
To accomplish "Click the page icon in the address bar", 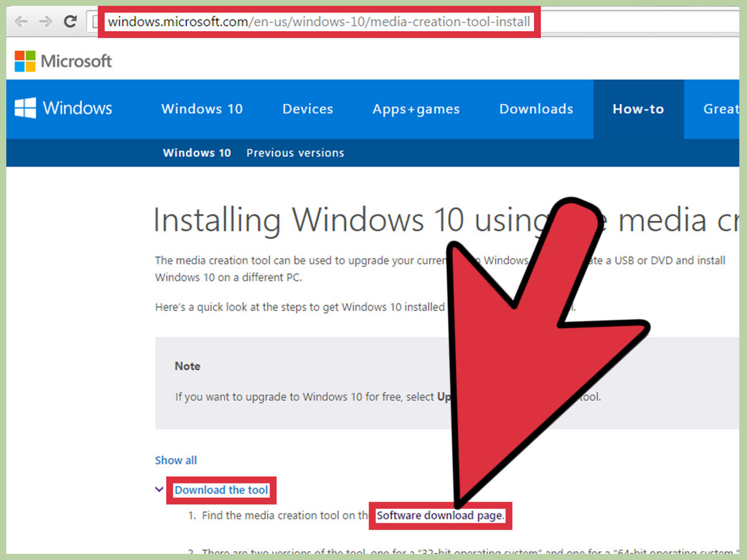I will [95, 22].
